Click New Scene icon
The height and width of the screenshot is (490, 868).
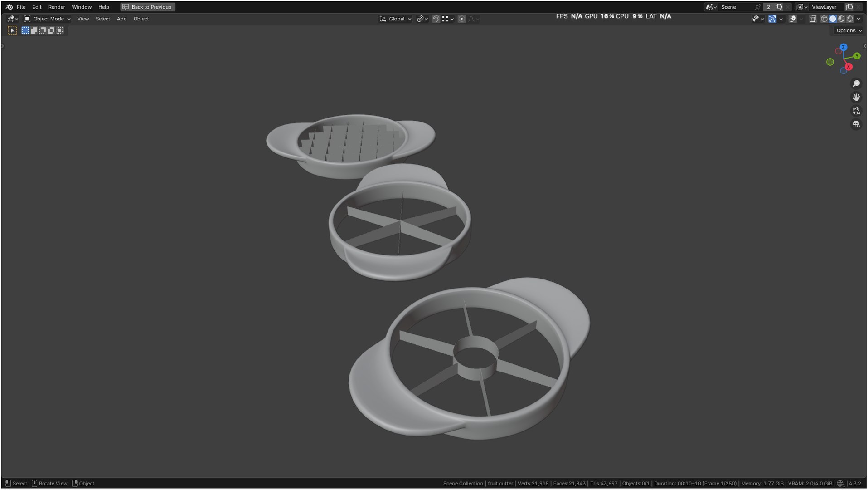[779, 7]
